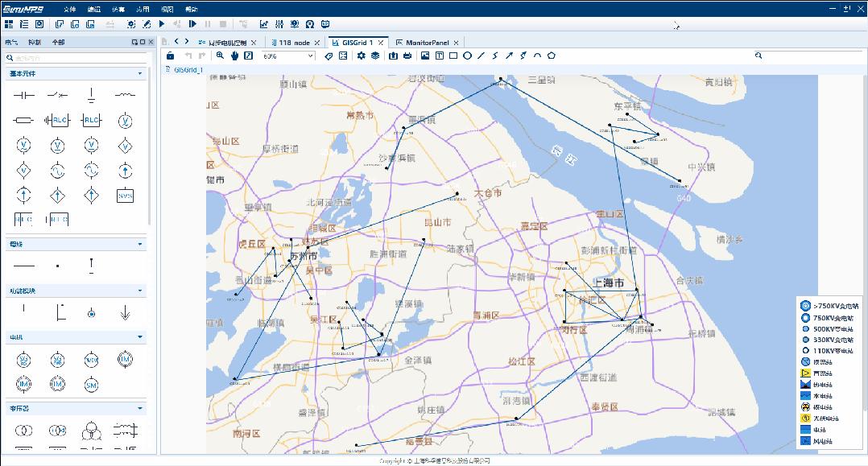Collapse the 基本元件 section in the left panel
The image size is (868, 466).
tap(138, 73)
